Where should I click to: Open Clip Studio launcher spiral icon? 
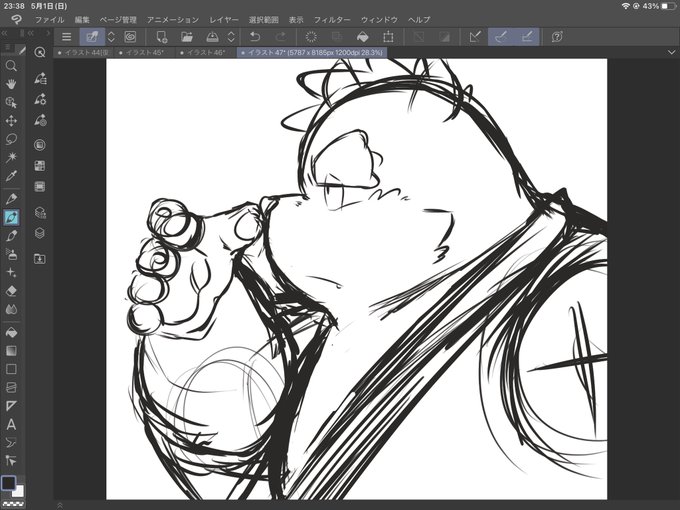(130, 37)
